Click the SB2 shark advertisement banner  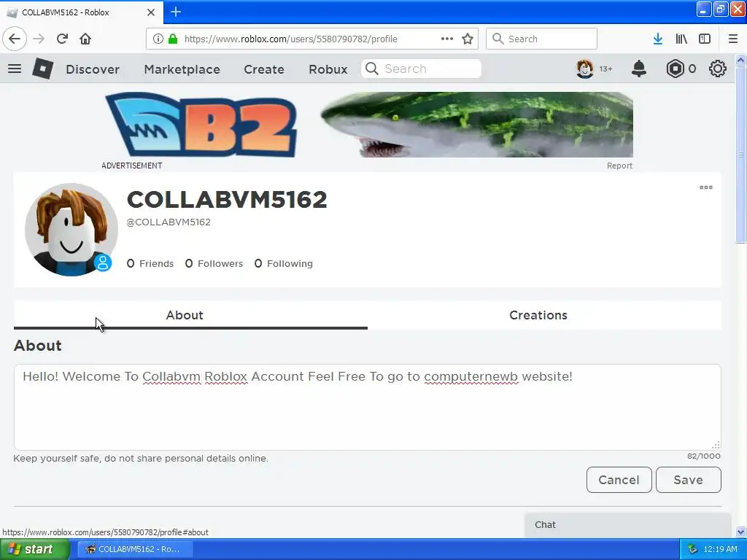click(369, 125)
